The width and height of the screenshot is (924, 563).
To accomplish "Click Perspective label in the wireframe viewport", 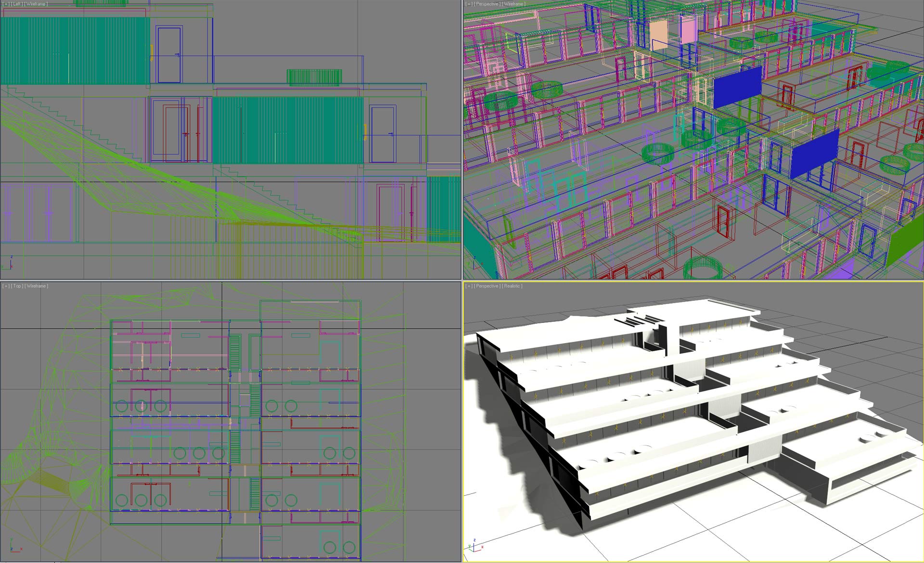I will pyautogui.click(x=487, y=4).
